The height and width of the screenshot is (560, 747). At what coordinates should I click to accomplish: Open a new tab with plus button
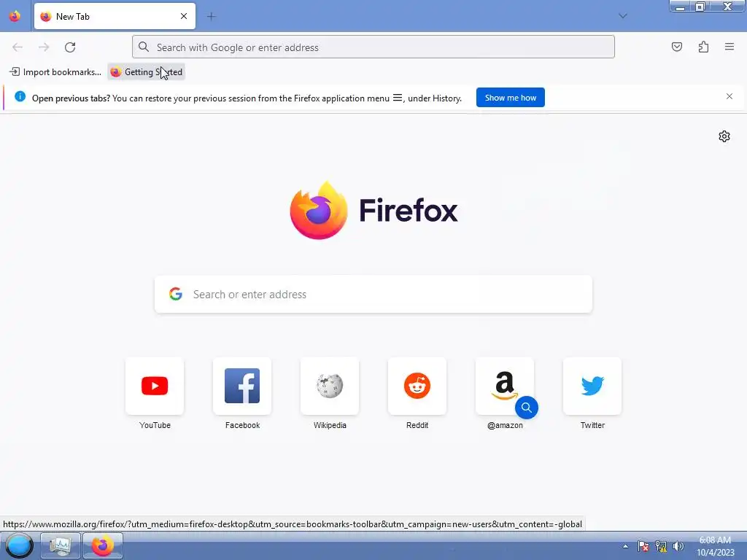click(211, 17)
